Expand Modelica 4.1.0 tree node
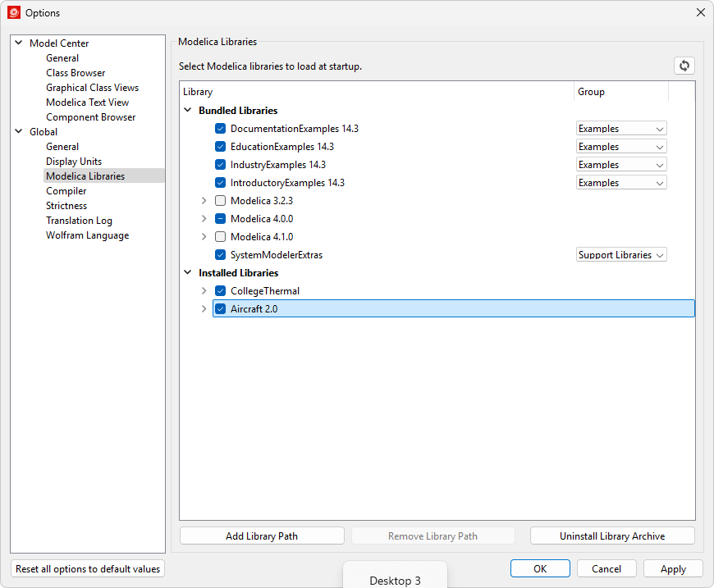 click(204, 237)
